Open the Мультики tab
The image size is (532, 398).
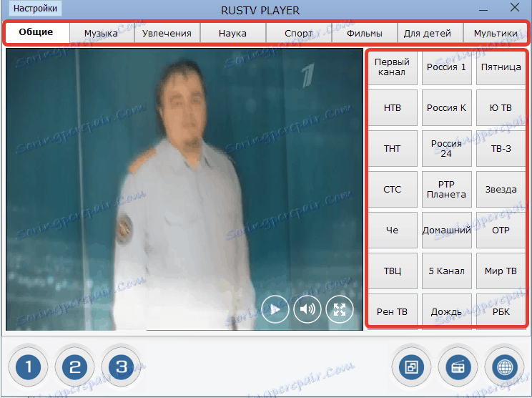click(x=496, y=33)
